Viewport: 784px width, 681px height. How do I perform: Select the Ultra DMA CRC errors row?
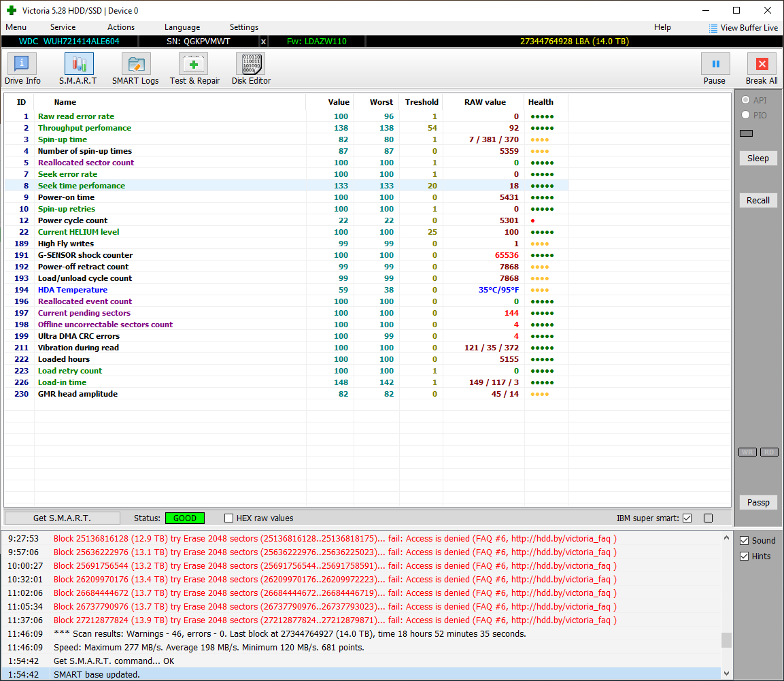286,336
